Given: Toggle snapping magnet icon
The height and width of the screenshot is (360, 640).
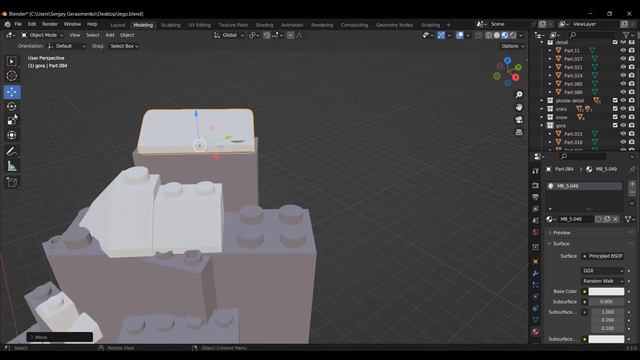Looking at the screenshot, I should tap(266, 36).
